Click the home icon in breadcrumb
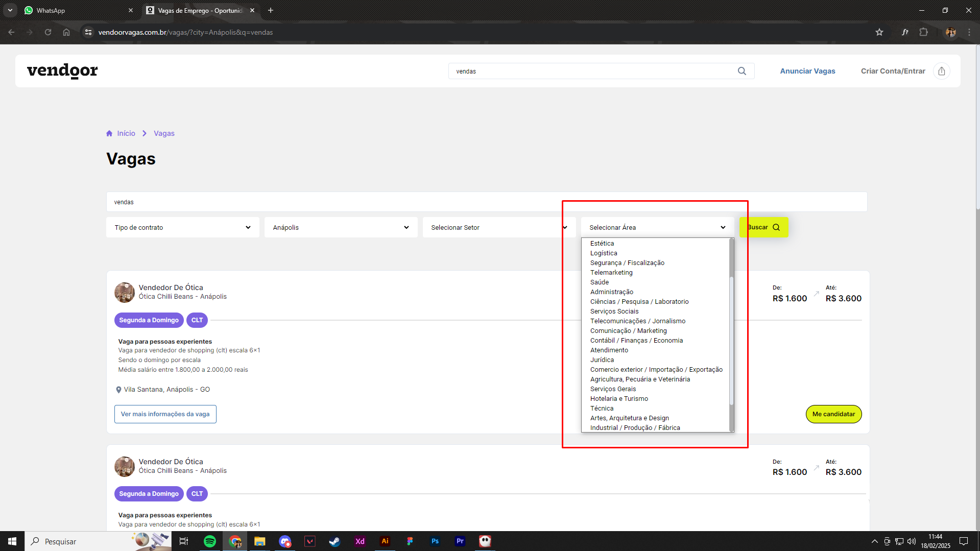The width and height of the screenshot is (980, 551). coord(109,133)
